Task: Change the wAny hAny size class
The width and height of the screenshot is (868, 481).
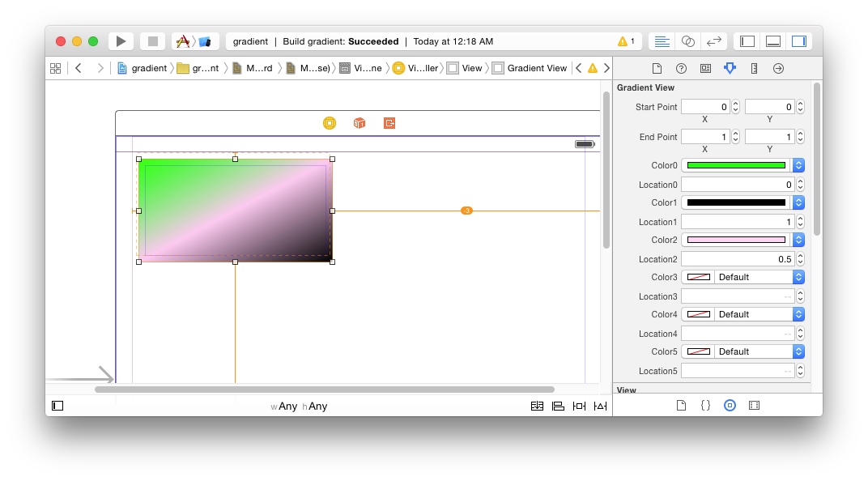Action: [x=299, y=407]
